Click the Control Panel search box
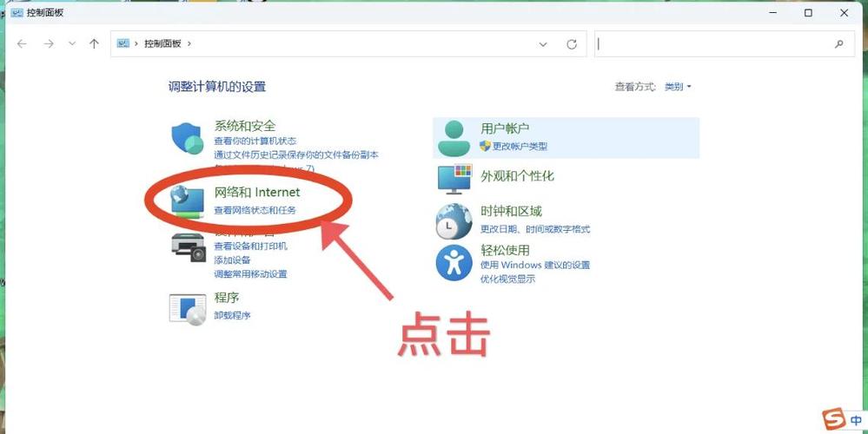Viewport: 868px width, 434px height. point(712,44)
